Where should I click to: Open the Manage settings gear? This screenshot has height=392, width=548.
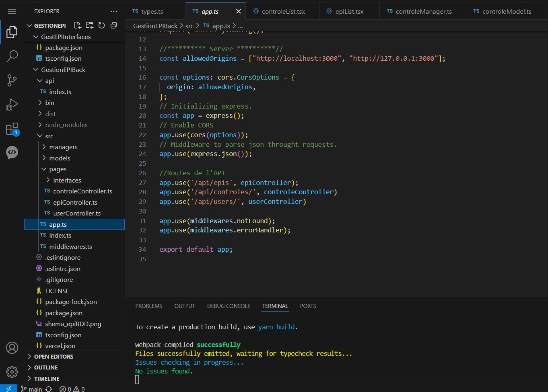coord(12,372)
